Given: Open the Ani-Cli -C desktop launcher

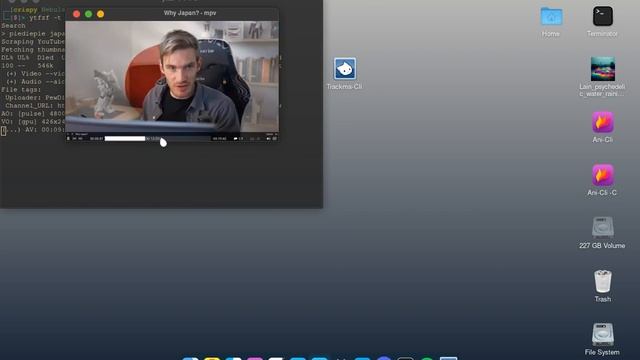Looking at the screenshot, I should pos(602,175).
